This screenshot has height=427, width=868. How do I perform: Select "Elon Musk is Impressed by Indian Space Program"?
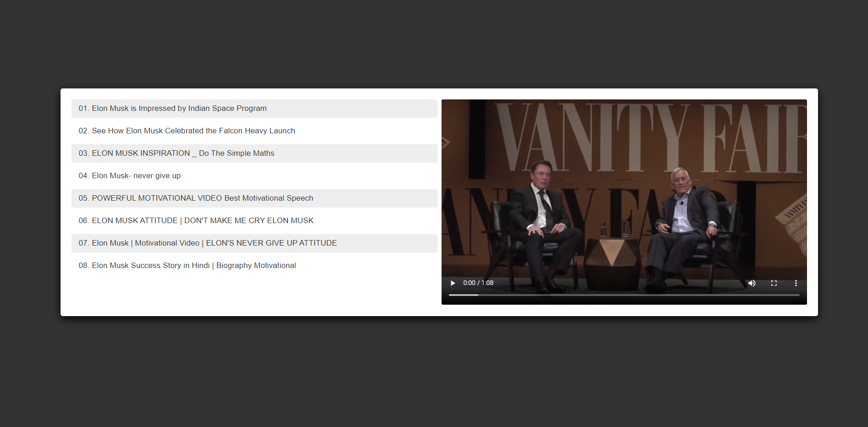(179, 109)
